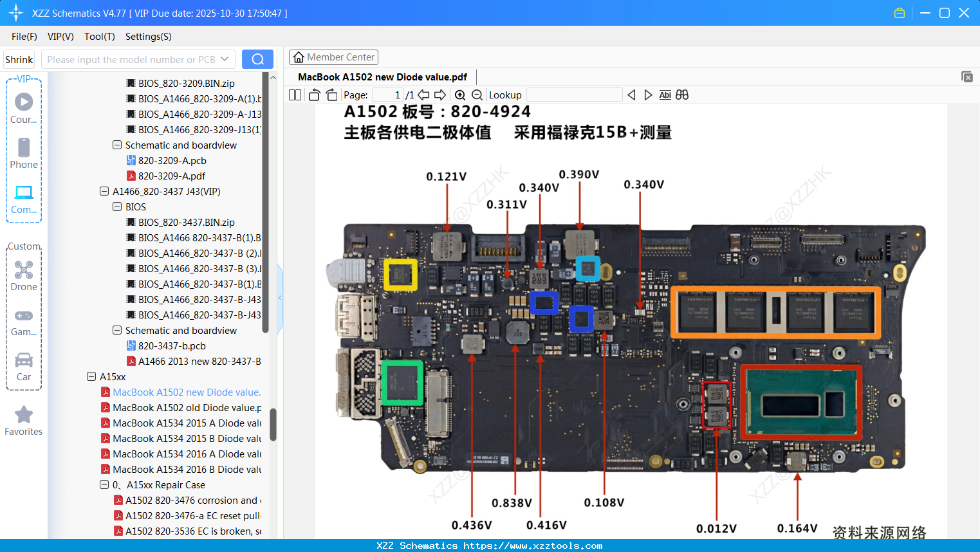Open A1466 2013 new 820-3437-B document

point(194,361)
